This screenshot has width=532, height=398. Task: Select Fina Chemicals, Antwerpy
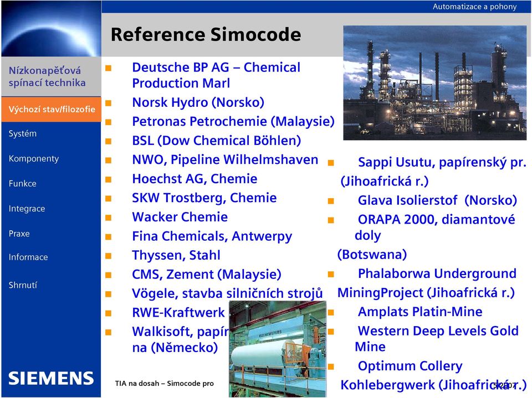coord(212,236)
